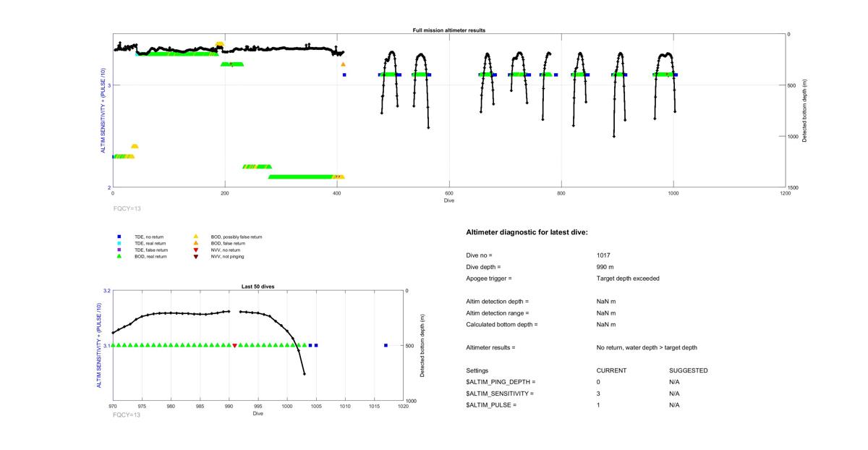Click the 'Dive' x-axis label of the Last 50 dives plot

click(258, 414)
